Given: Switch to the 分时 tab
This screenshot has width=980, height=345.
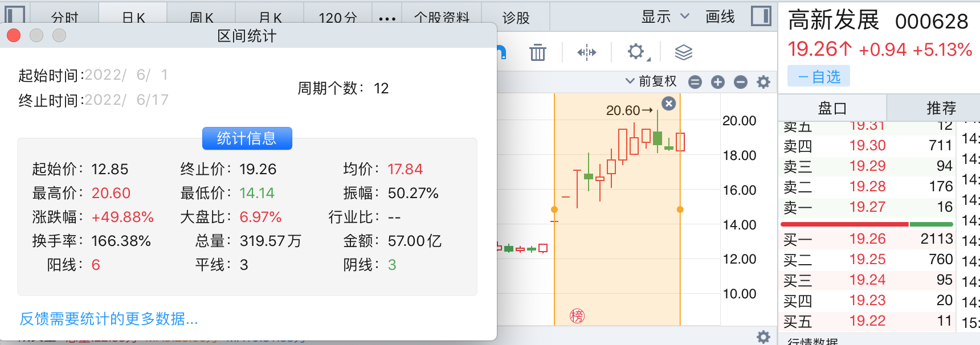Looking at the screenshot, I should click(x=64, y=17).
